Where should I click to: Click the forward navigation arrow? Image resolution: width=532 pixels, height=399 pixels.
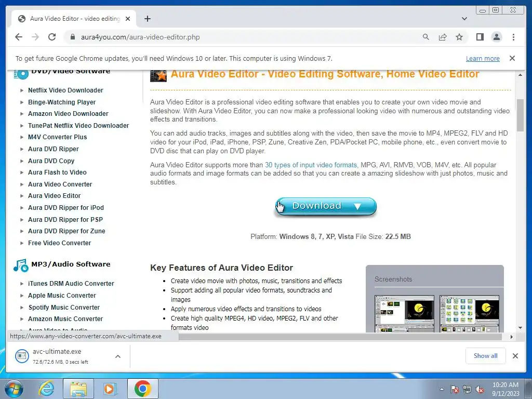pos(35,37)
